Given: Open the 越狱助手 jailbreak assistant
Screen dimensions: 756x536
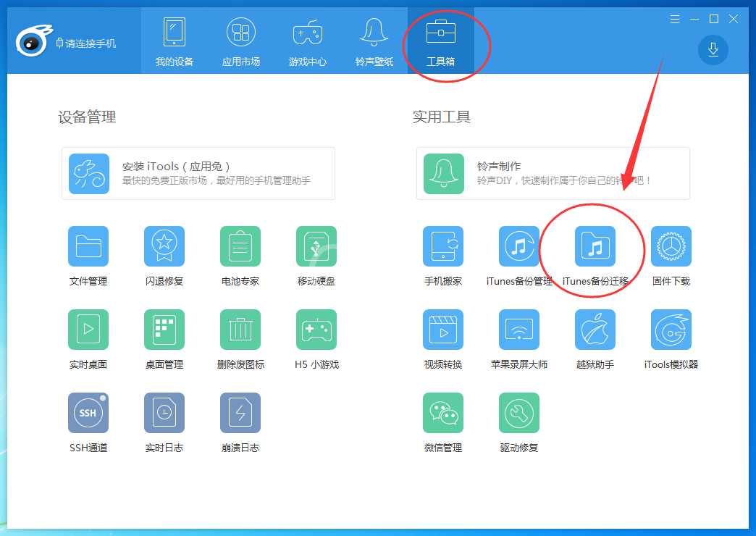Looking at the screenshot, I should click(595, 330).
